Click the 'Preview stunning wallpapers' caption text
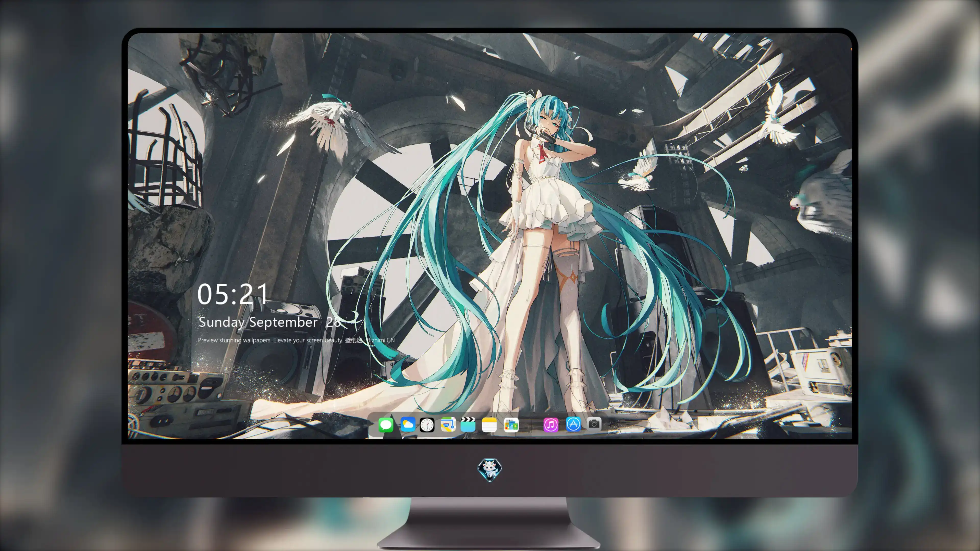This screenshot has height=551, width=980. (x=296, y=340)
